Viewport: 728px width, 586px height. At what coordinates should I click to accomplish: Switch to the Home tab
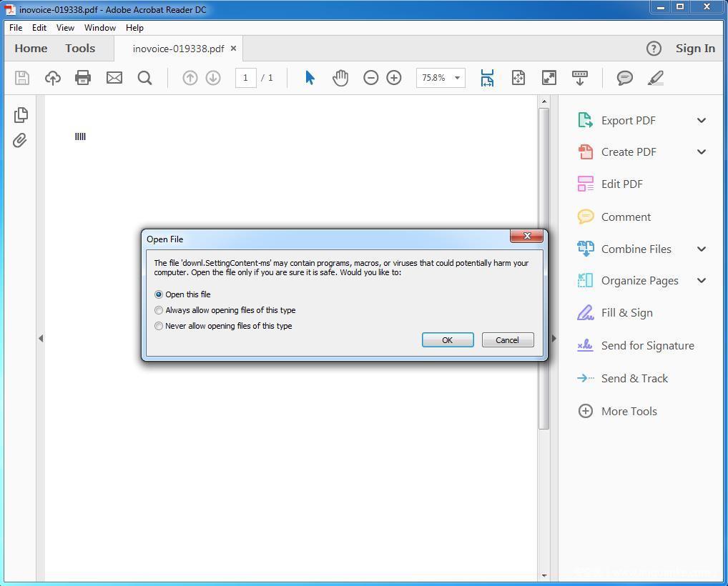pos(31,49)
